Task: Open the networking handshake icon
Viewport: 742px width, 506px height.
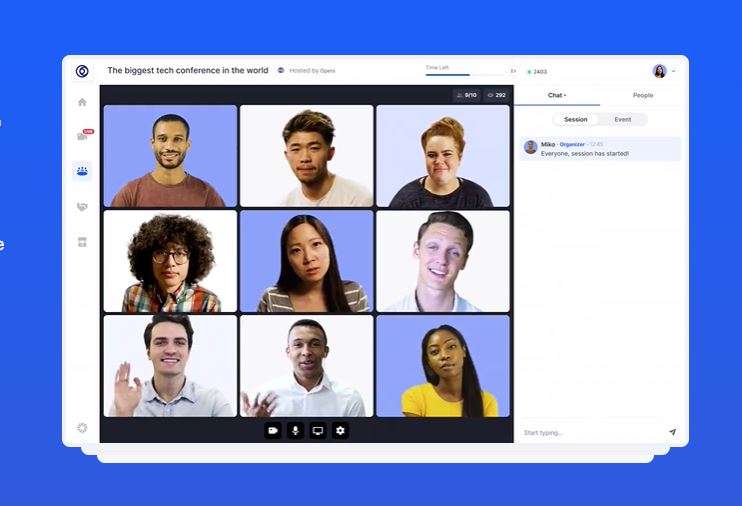Action: pyautogui.click(x=82, y=207)
